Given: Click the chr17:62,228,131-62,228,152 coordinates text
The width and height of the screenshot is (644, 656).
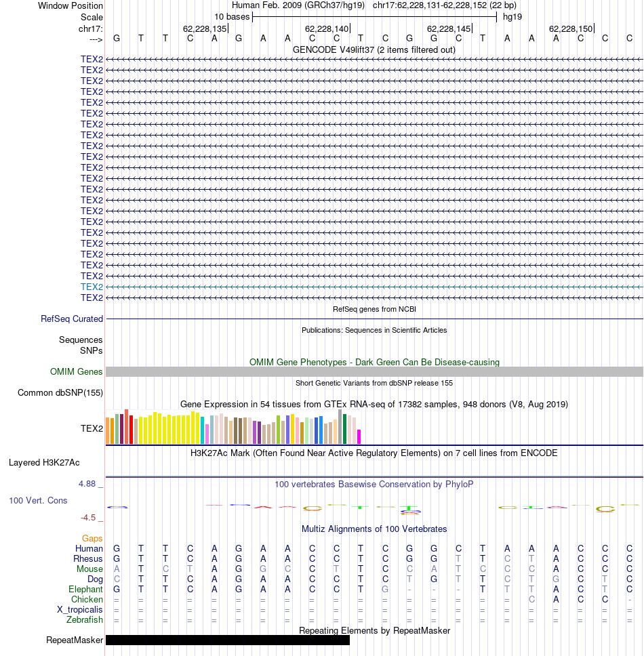Looking at the screenshot, I should pyautogui.click(x=445, y=5).
